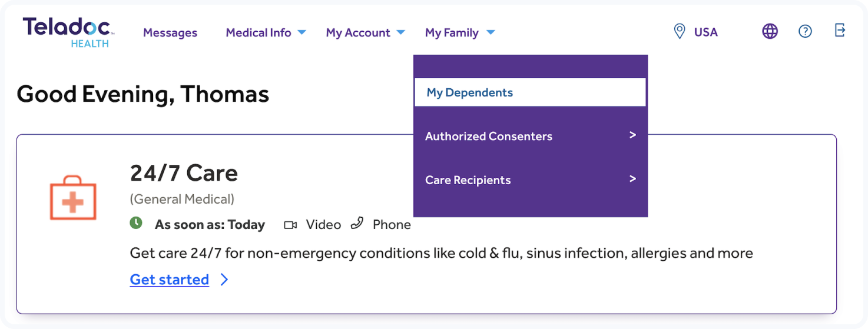Open the globe language selector
The image size is (868, 329).
[770, 32]
